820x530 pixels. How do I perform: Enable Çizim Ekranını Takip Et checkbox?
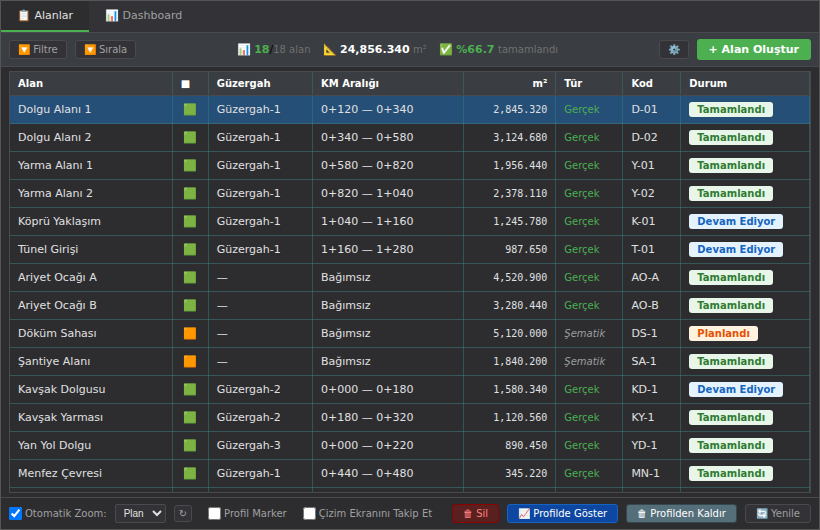310,513
